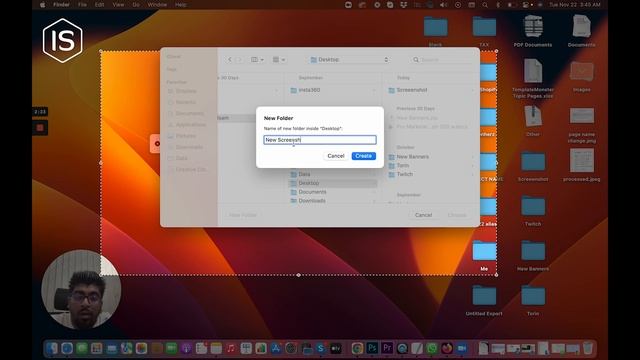The width and height of the screenshot is (640, 360).
Task: Open the Apple menu
Action: pyautogui.click(x=42, y=5)
